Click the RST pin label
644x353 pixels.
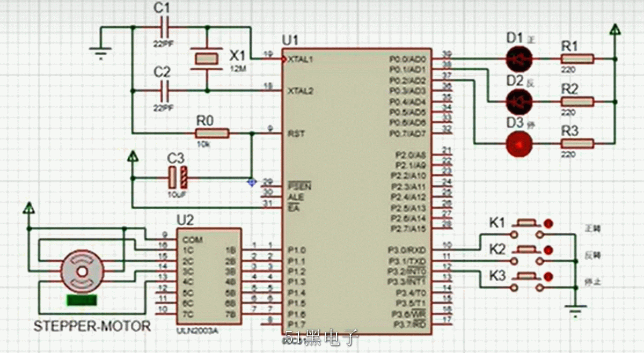[x=296, y=134]
